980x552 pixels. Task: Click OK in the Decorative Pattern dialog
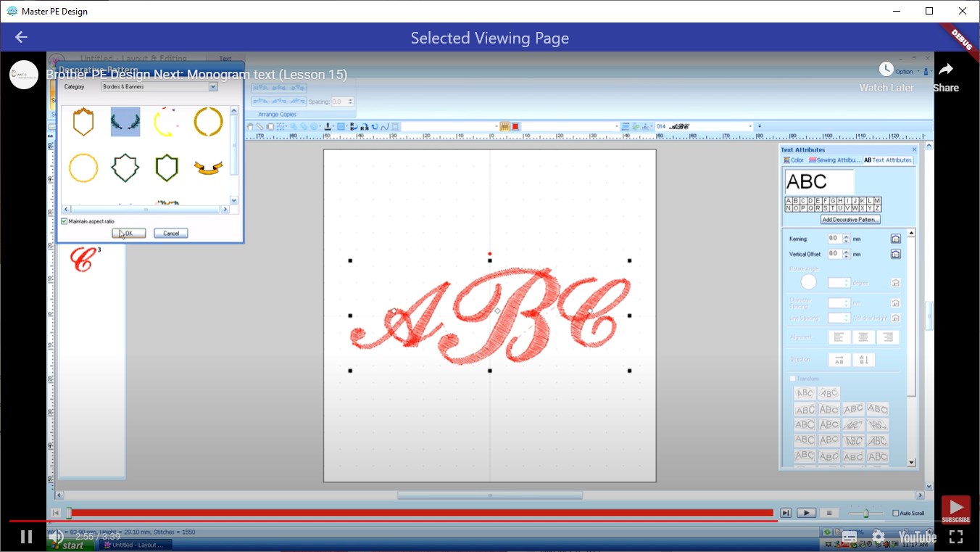[128, 233]
